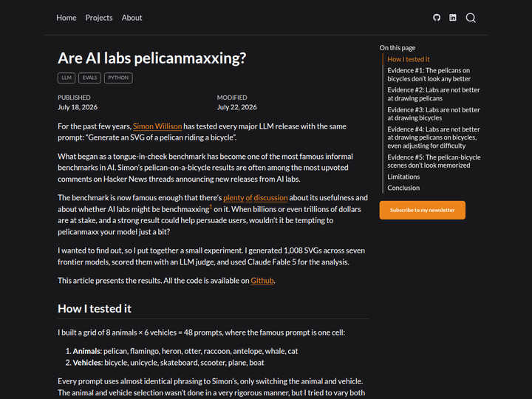The height and width of the screenshot is (399, 532).
Task: Click the article title 'Are AI labs pelicanmaxxing?'
Action: click(151, 58)
